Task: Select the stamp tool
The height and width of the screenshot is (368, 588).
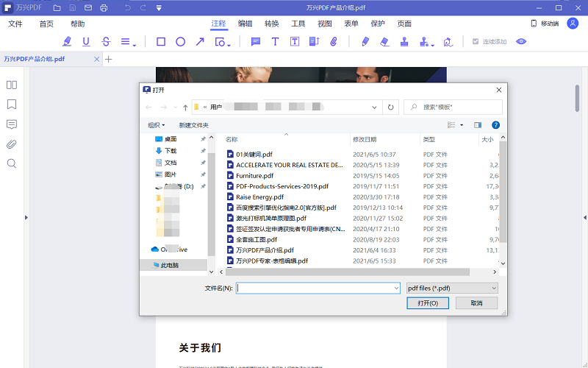Action: click(404, 42)
